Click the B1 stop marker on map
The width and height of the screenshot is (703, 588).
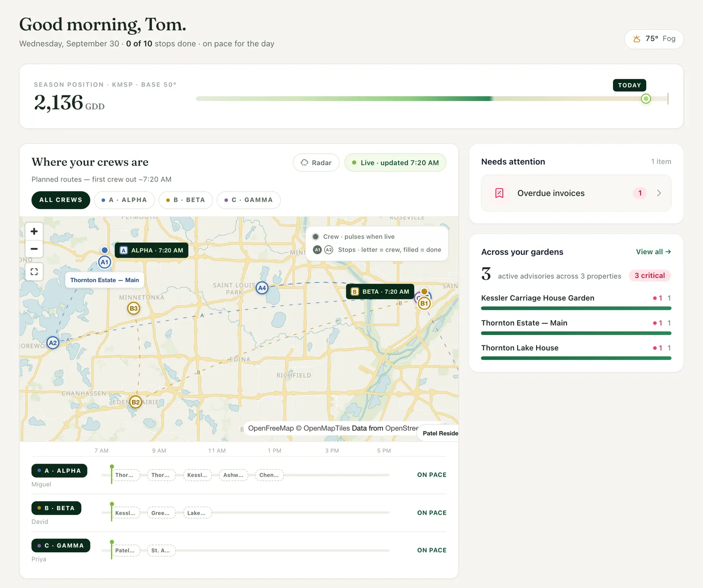click(424, 303)
